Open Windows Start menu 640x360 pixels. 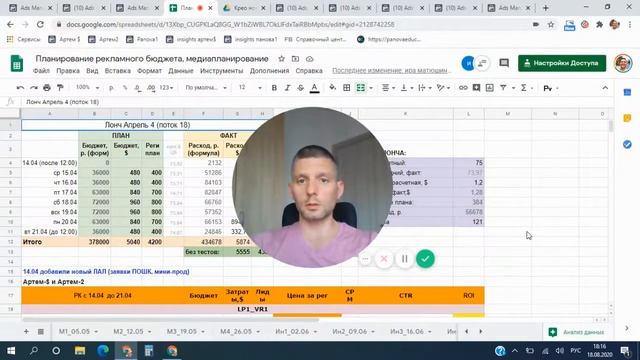coord(11,351)
